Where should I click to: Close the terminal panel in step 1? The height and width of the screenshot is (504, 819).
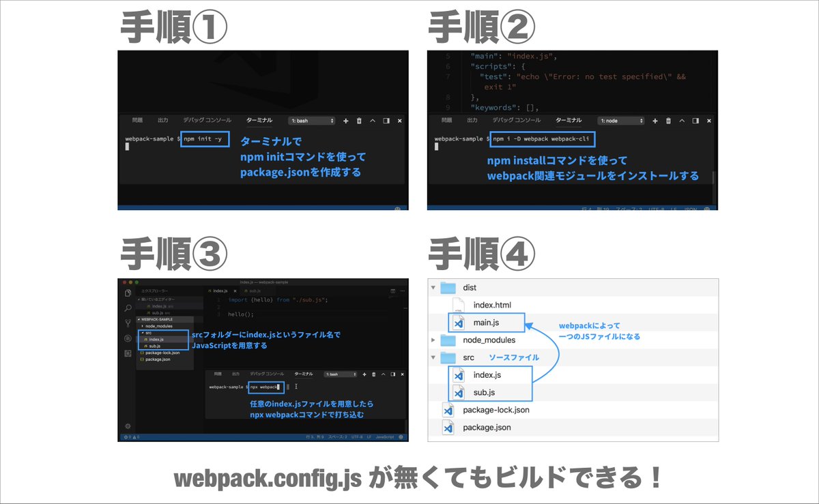(400, 121)
